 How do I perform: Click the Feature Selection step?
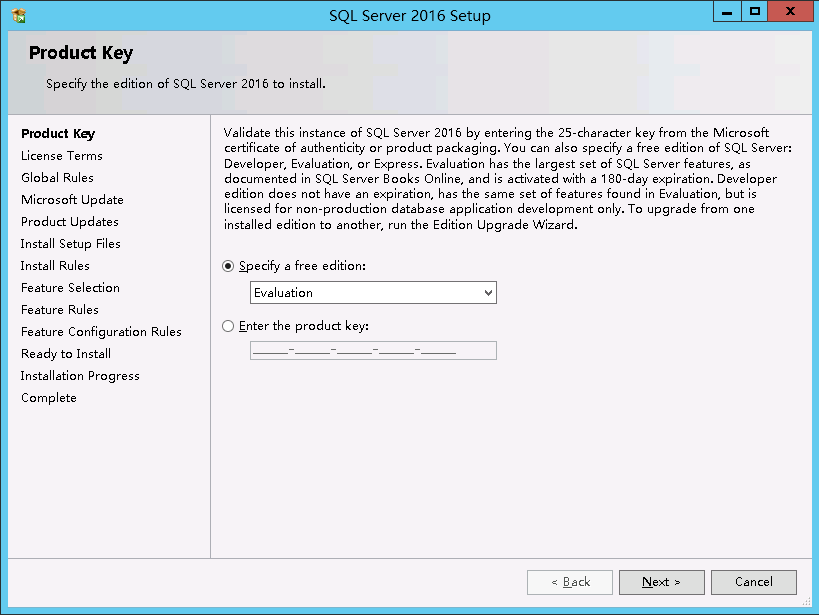pyautogui.click(x=70, y=287)
